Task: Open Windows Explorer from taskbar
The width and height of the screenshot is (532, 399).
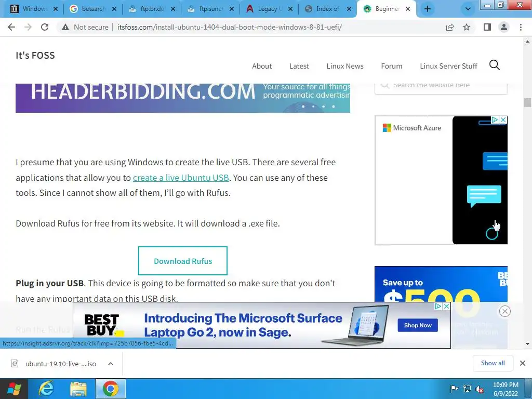Action: click(78, 389)
